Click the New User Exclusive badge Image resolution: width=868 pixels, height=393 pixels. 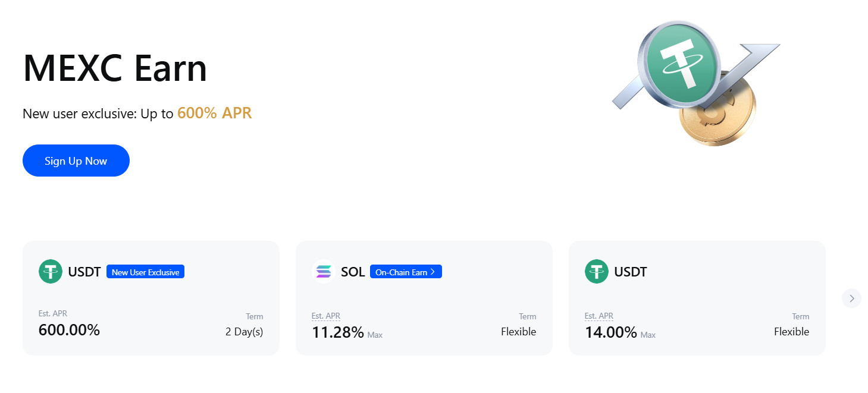[145, 271]
